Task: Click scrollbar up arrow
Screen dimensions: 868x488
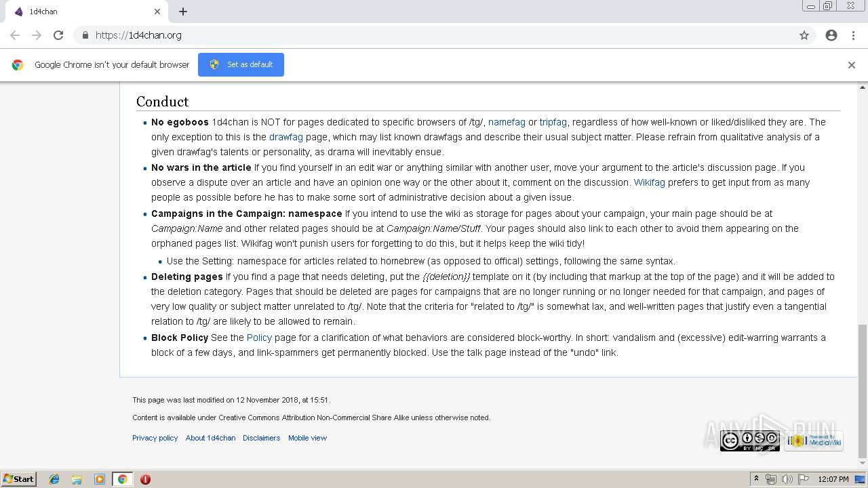Action: [x=863, y=87]
